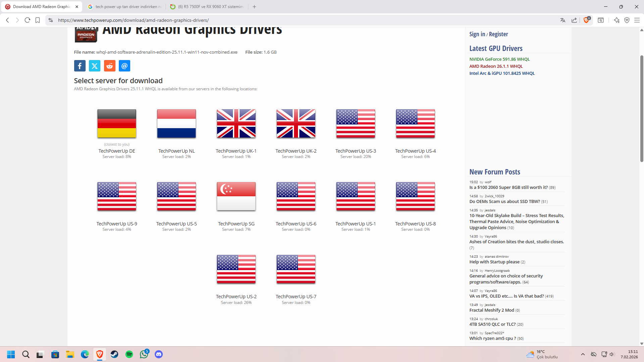The height and width of the screenshot is (362, 644).
Task: Open the Register link
Action: [x=498, y=34]
